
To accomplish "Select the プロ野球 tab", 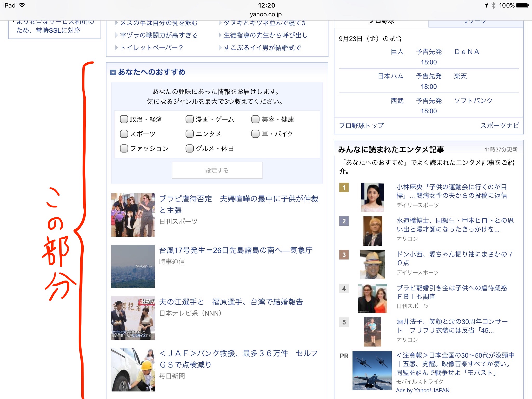I will tap(381, 23).
